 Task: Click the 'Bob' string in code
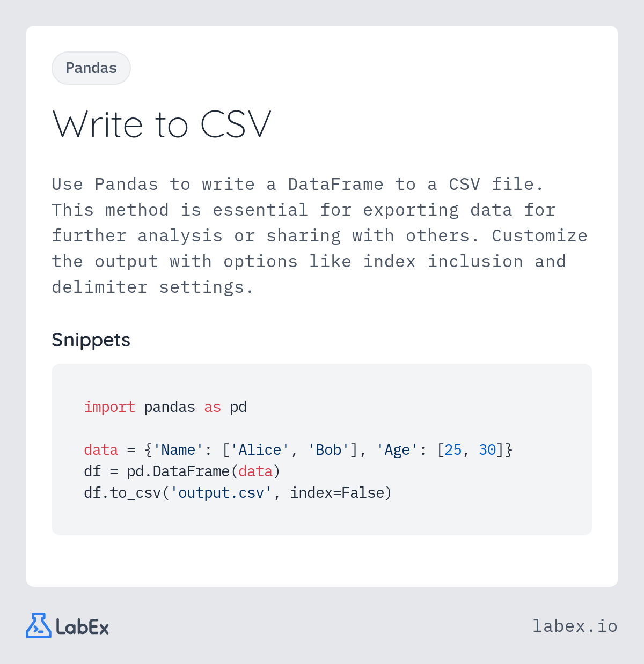(x=328, y=450)
